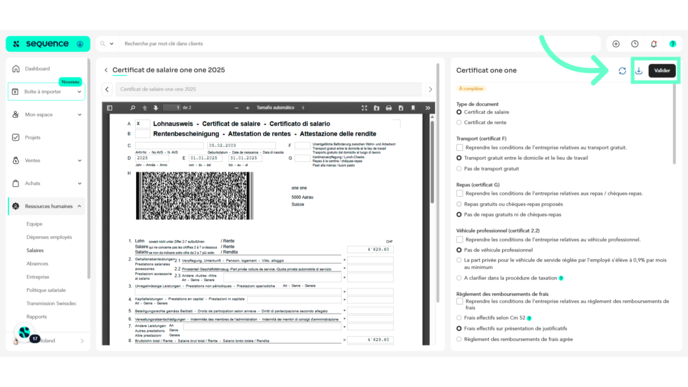The height and width of the screenshot is (387, 688).
Task: Click the refresh certificate icon
Action: [x=622, y=71]
